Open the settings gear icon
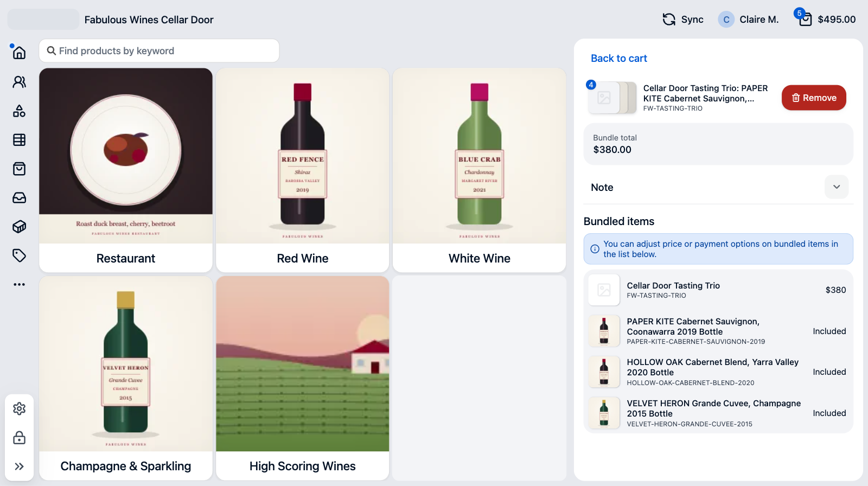The height and width of the screenshot is (486, 868). coord(19,408)
